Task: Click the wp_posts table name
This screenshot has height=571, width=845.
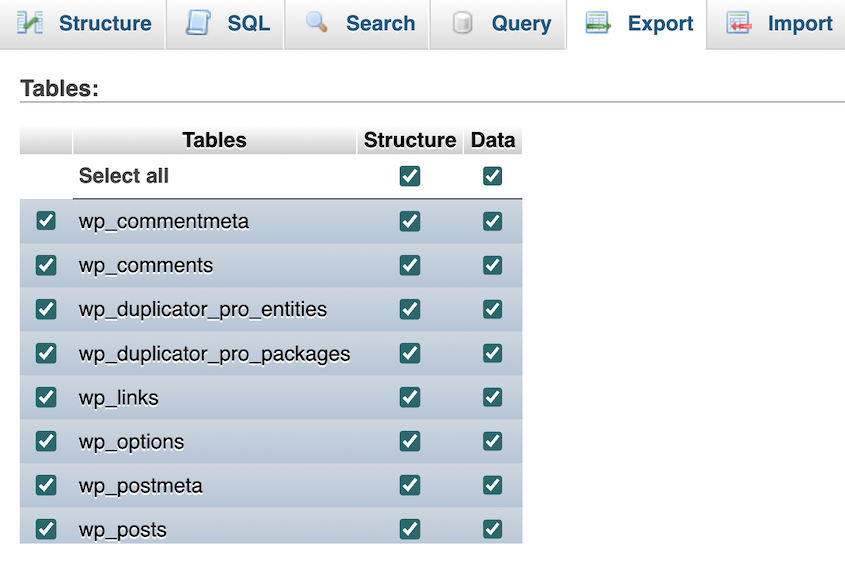Action: point(123,531)
